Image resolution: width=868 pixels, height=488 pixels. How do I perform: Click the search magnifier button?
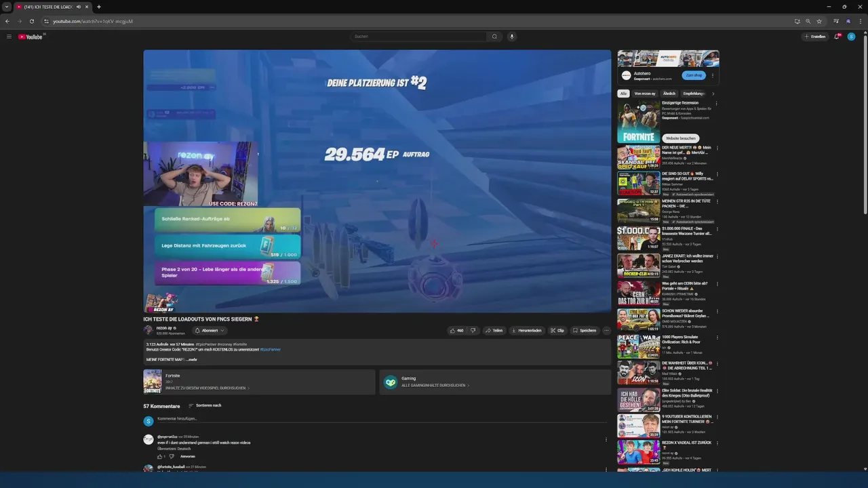494,37
